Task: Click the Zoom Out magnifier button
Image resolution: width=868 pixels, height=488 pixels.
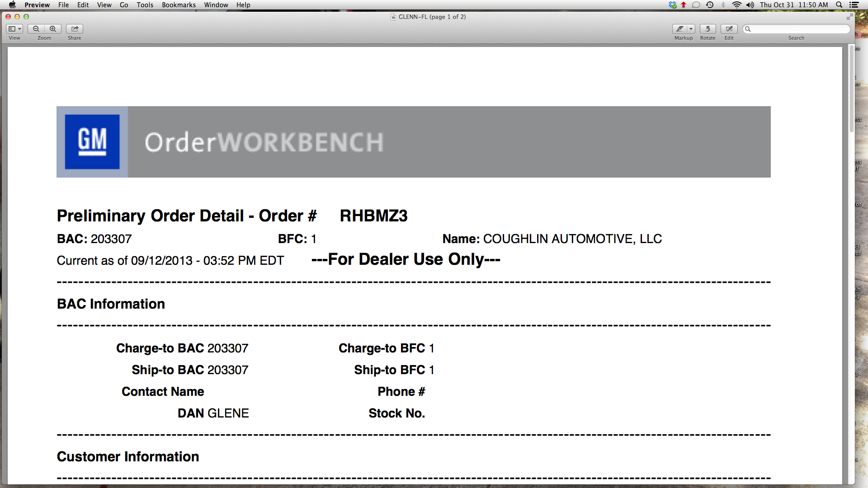Action: [36, 29]
